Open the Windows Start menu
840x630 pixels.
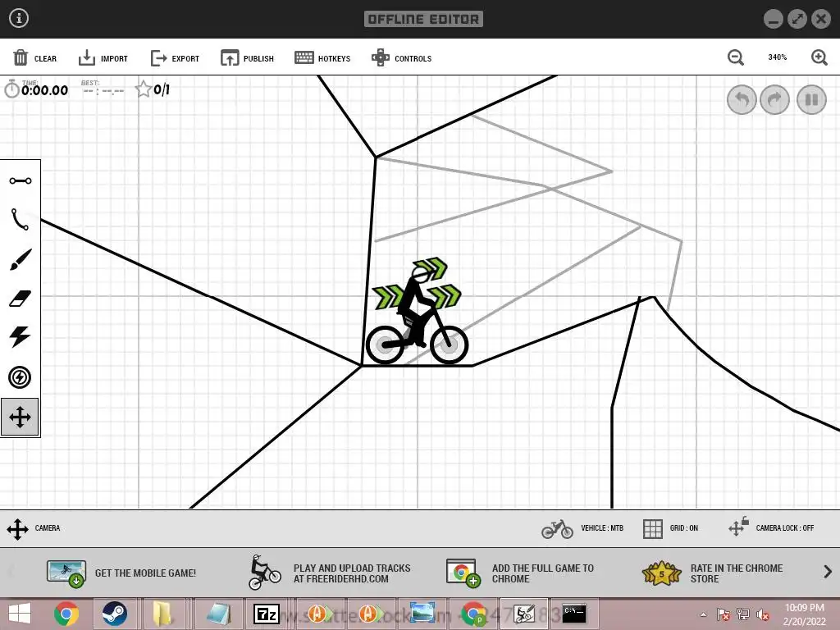[x=20, y=614]
